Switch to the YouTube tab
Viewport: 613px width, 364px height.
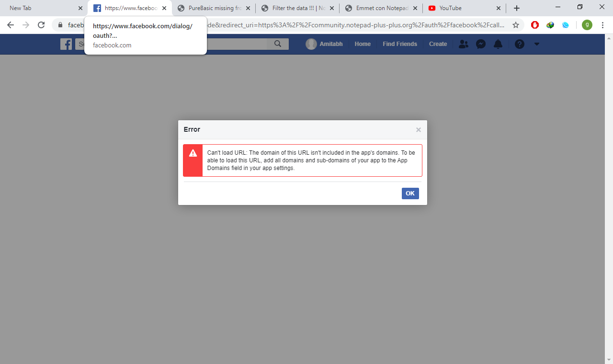click(460, 8)
